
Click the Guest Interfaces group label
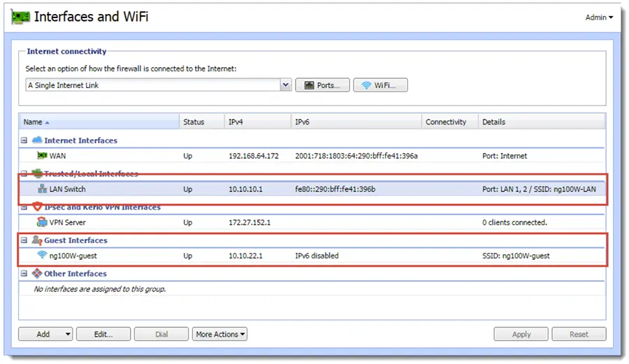(x=75, y=240)
